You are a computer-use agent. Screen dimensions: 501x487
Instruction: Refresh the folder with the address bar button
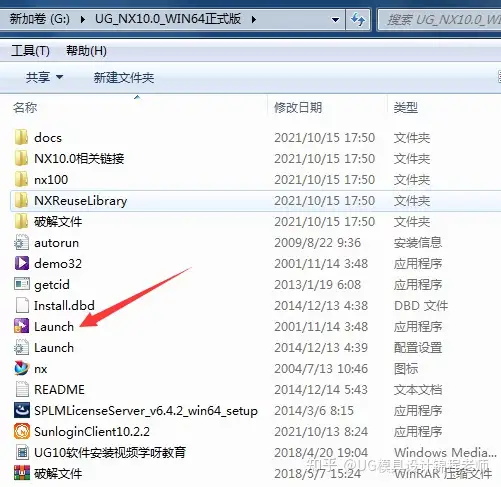pos(358,19)
